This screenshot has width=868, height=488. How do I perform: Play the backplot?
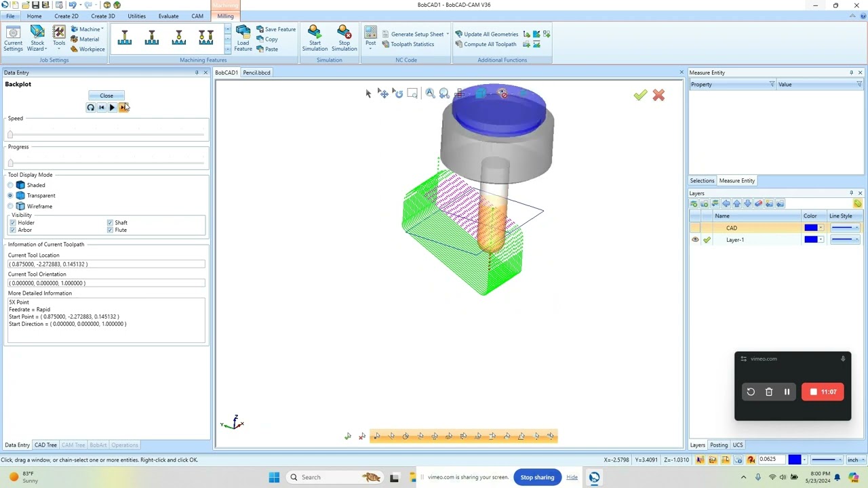pos(112,107)
